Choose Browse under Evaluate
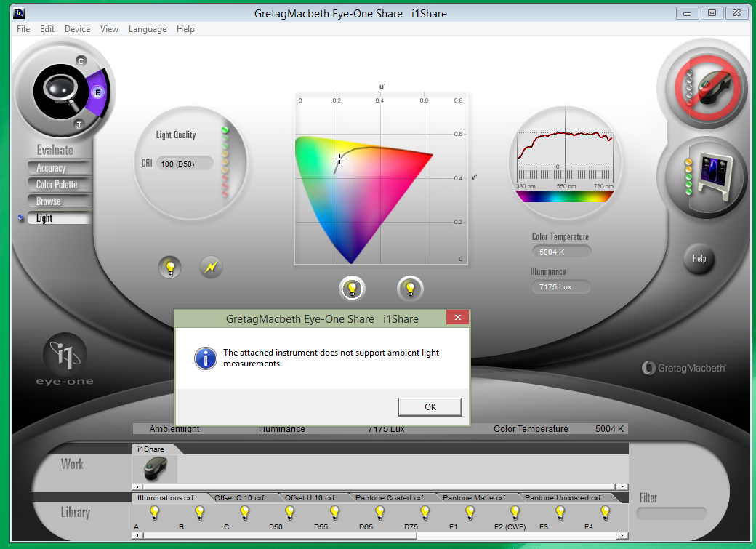 pos(58,201)
